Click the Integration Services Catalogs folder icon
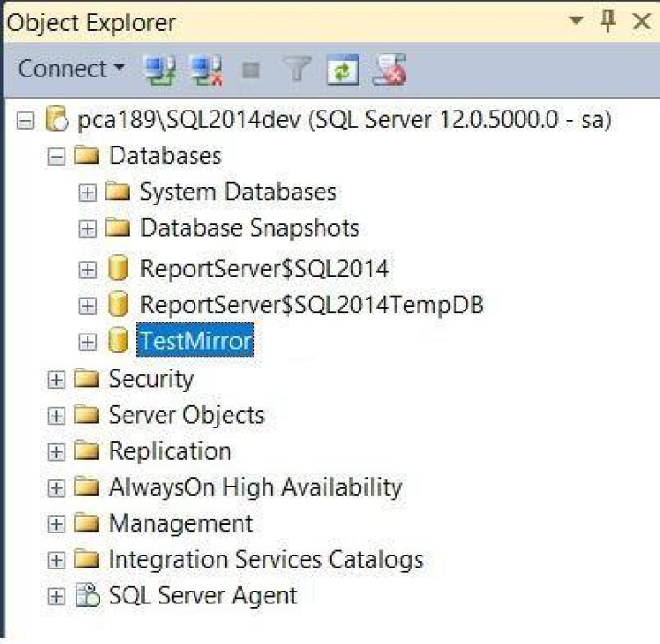 point(87,559)
